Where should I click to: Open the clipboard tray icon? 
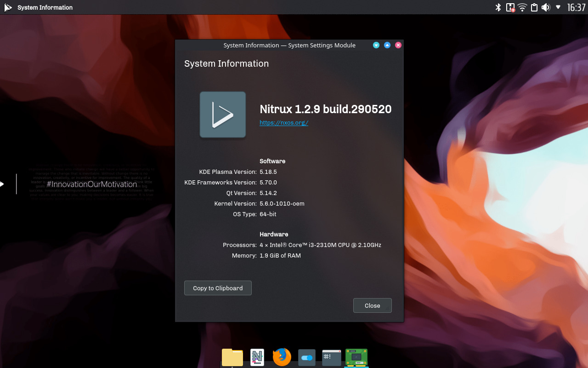tap(534, 7)
